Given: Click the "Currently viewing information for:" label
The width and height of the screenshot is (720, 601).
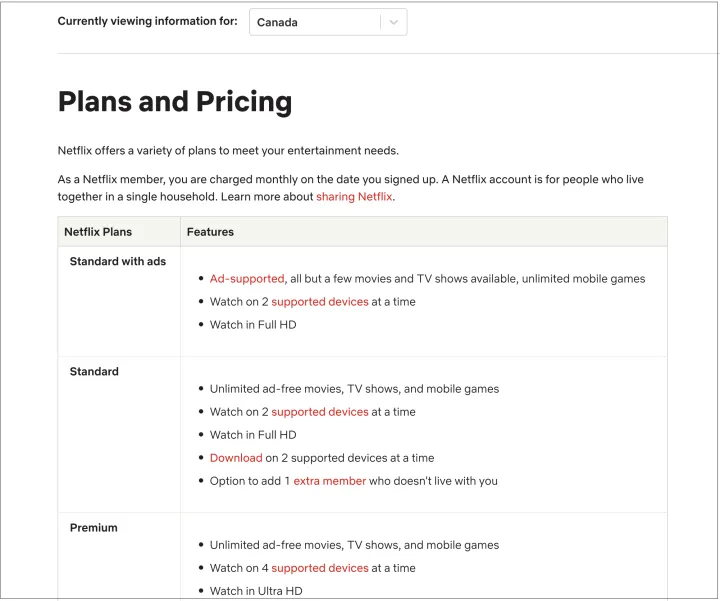Looking at the screenshot, I should [147, 22].
